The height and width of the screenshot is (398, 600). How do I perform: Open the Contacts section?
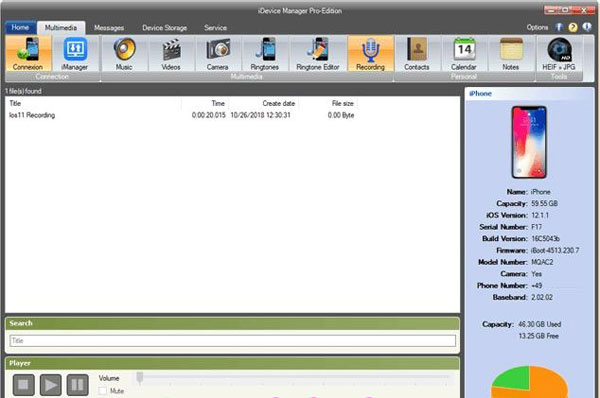click(417, 54)
